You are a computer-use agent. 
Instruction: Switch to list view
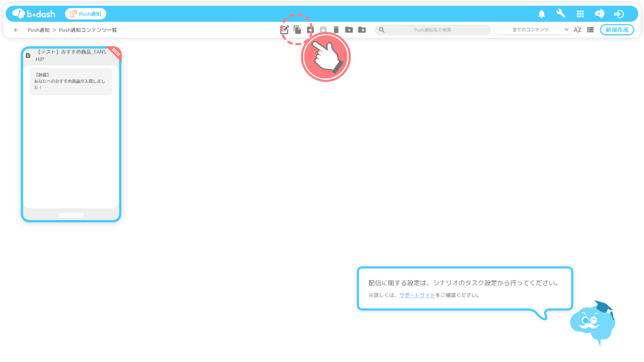point(590,30)
